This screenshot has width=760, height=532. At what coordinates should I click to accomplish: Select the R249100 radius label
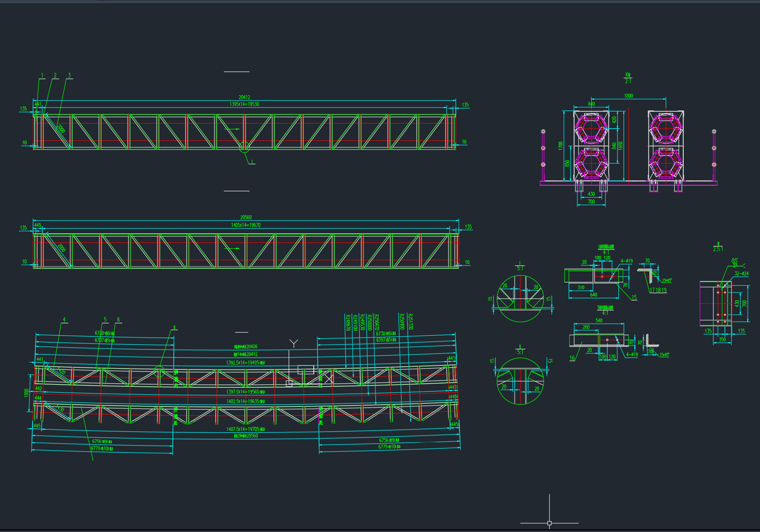point(355,323)
